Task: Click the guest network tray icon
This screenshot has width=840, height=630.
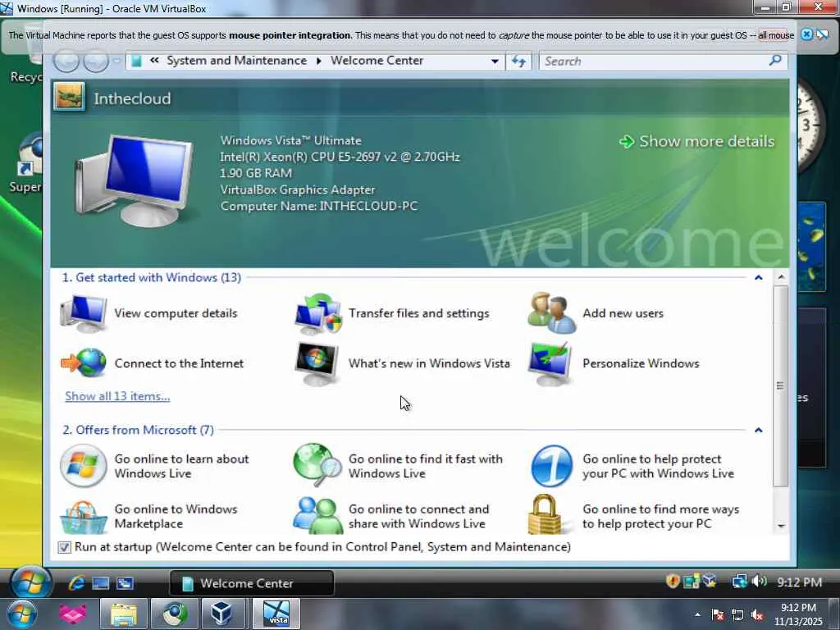Action: click(739, 582)
